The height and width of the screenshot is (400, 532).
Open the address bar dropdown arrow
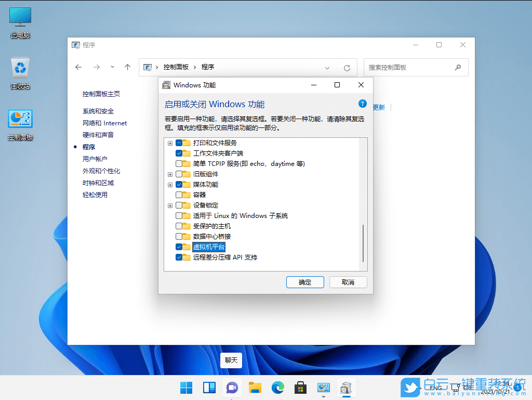click(327, 67)
